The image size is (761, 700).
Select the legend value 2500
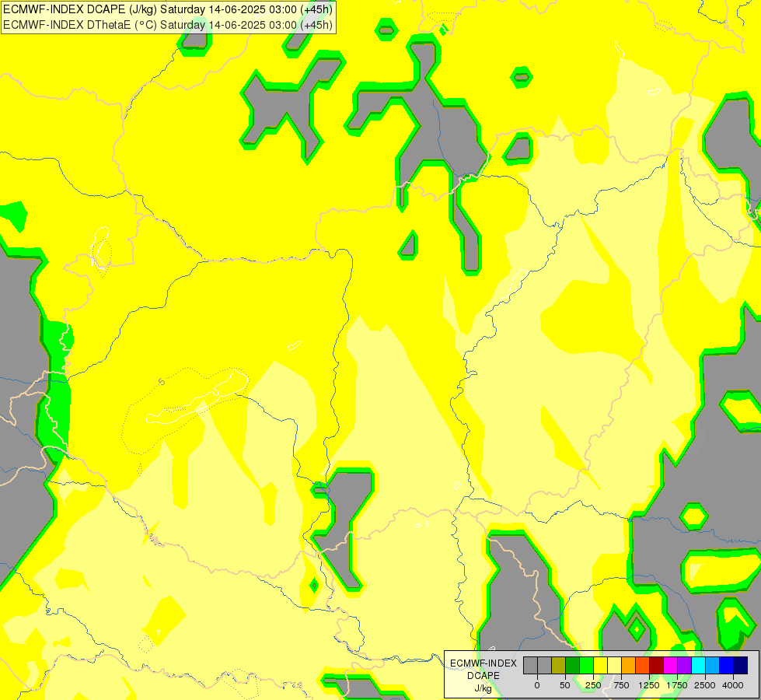705,685
